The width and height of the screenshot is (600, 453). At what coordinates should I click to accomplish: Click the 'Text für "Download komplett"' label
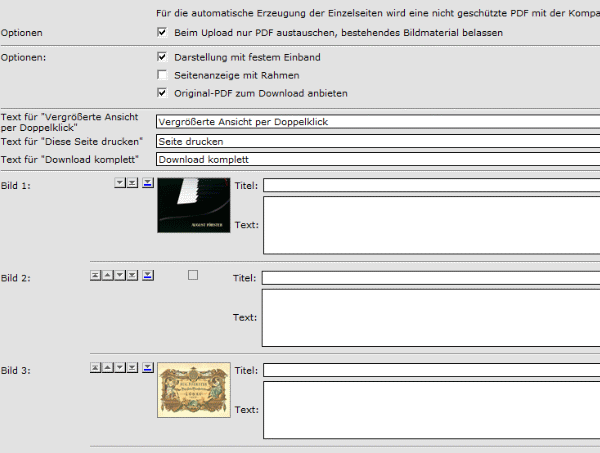coord(70,160)
